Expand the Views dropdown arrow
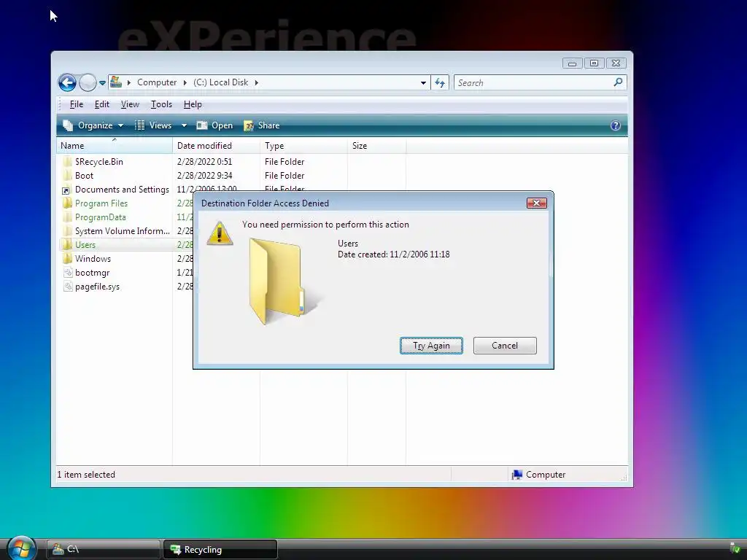The height and width of the screenshot is (560, 747). (x=184, y=125)
